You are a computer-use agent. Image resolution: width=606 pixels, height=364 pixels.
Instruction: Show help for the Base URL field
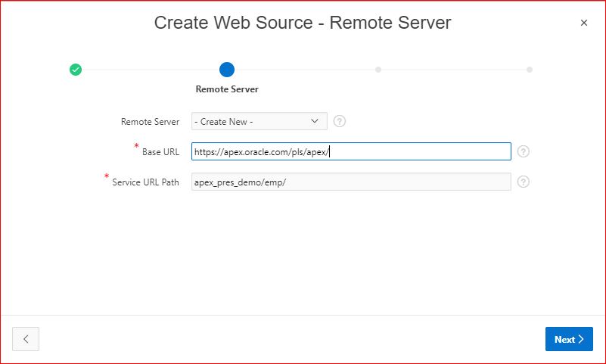pos(524,151)
